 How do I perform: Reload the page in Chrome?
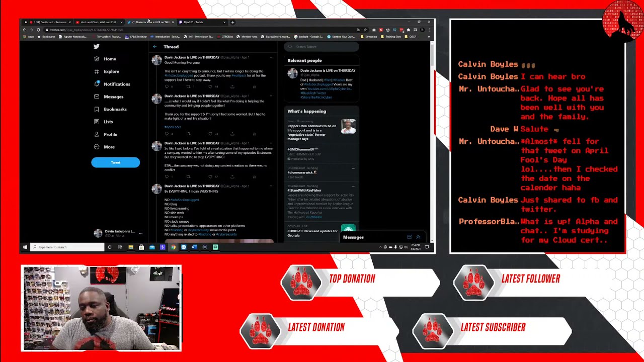coord(38,30)
